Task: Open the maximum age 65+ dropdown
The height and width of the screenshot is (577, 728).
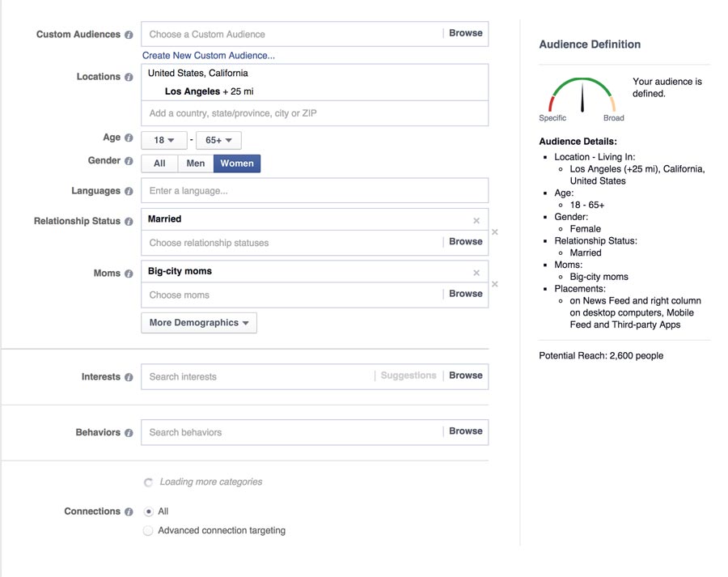Action: (218, 140)
